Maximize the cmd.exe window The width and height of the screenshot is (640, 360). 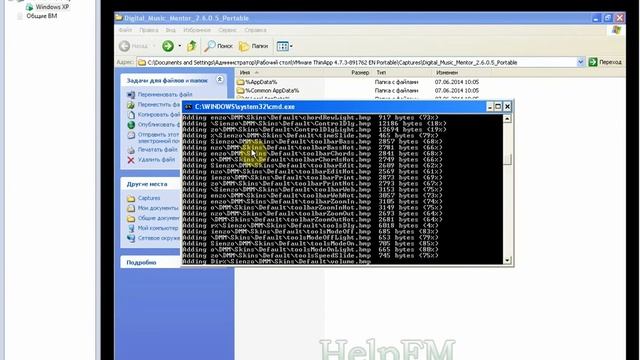(x=498, y=107)
